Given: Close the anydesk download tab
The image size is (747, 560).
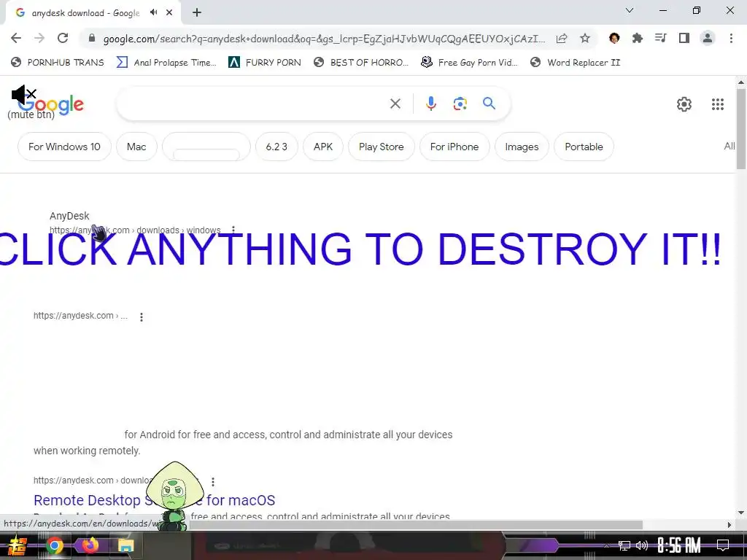Looking at the screenshot, I should click(169, 13).
